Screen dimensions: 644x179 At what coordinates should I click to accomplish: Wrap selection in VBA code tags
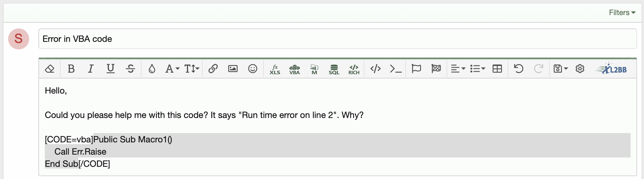point(295,69)
